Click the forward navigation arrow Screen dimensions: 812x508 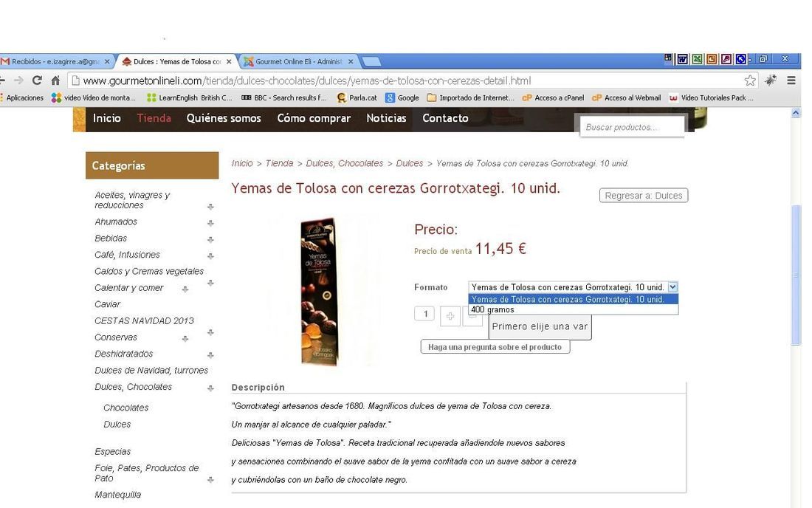18,80
